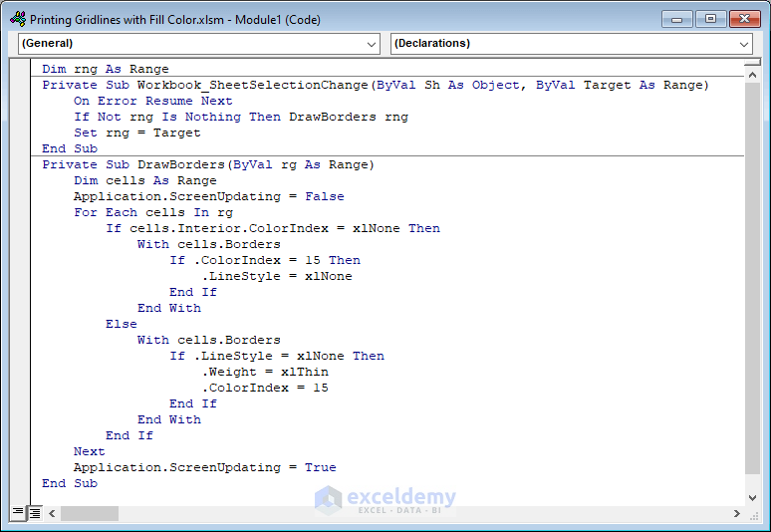Click the horizontal scrollbar thumb

(90, 513)
